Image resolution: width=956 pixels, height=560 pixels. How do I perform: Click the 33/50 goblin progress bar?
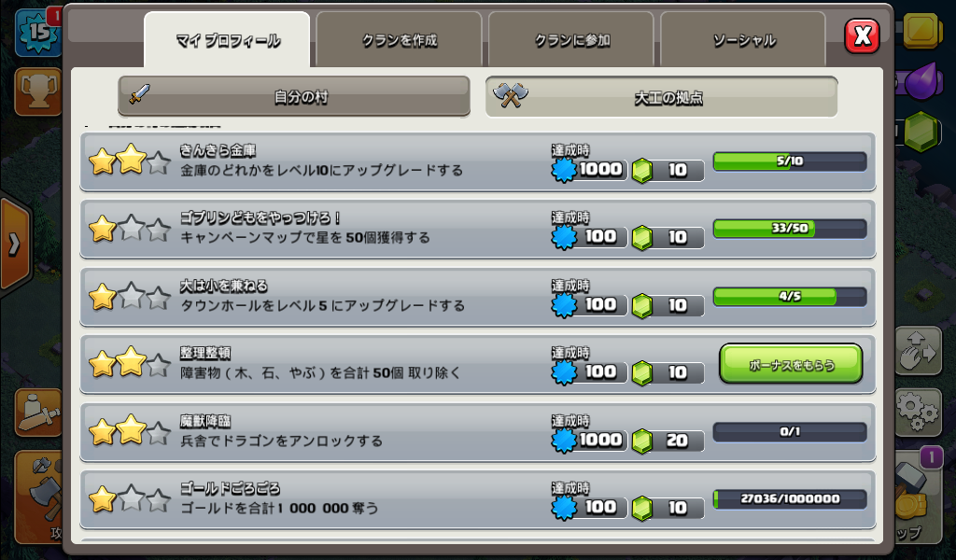[x=790, y=229]
